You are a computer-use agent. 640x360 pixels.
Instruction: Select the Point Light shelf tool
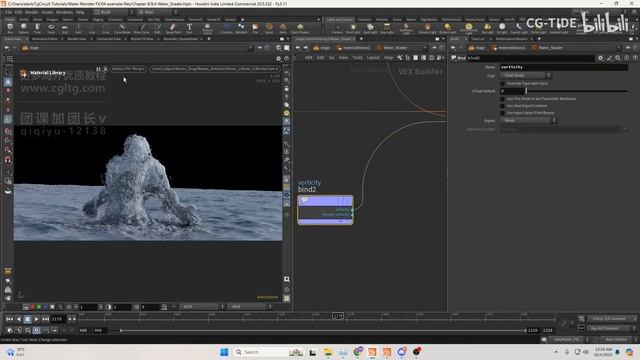click(353, 28)
